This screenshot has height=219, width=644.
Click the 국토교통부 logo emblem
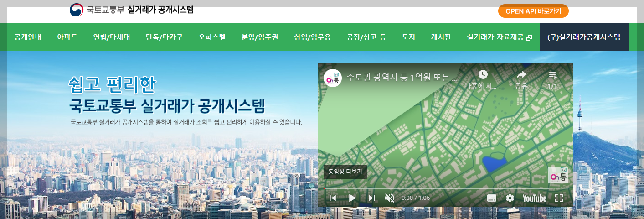[x=77, y=10]
